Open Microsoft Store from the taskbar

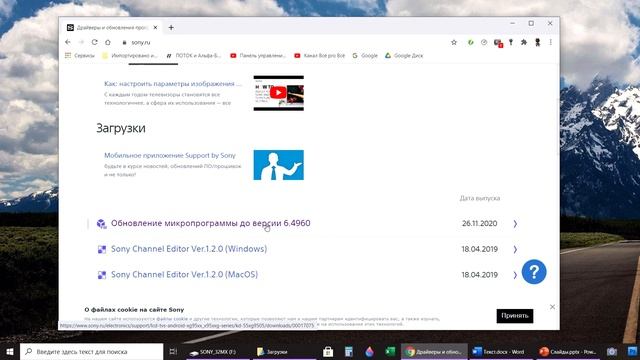pos(328,352)
